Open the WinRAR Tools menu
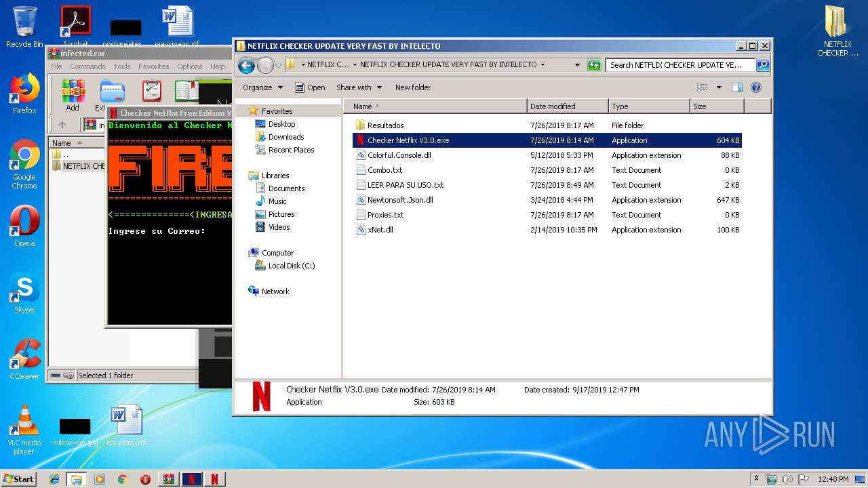This screenshot has width=868, height=488. (x=122, y=66)
